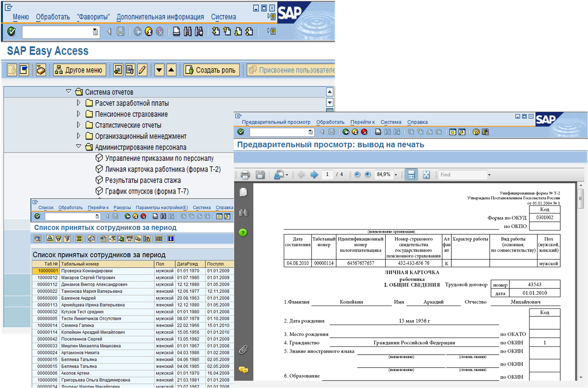The image size is (588, 388).
Task: Expand the Пенсионное страхование folder
Action: pos(79,114)
